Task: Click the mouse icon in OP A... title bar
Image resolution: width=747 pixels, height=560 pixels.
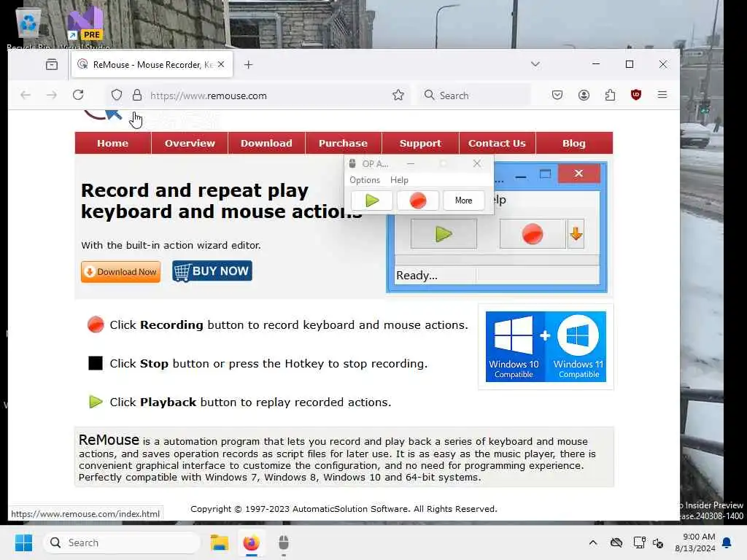Action: coord(352,164)
